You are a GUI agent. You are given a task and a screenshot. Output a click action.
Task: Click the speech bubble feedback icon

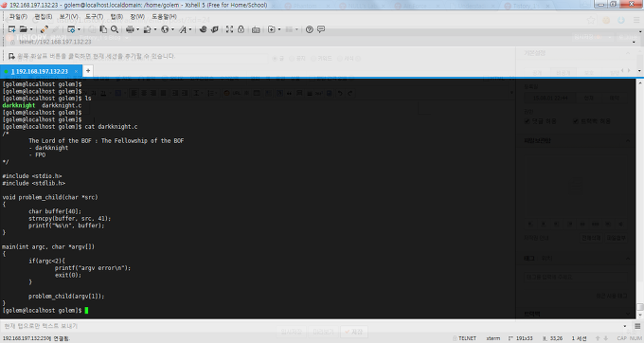click(x=321, y=29)
